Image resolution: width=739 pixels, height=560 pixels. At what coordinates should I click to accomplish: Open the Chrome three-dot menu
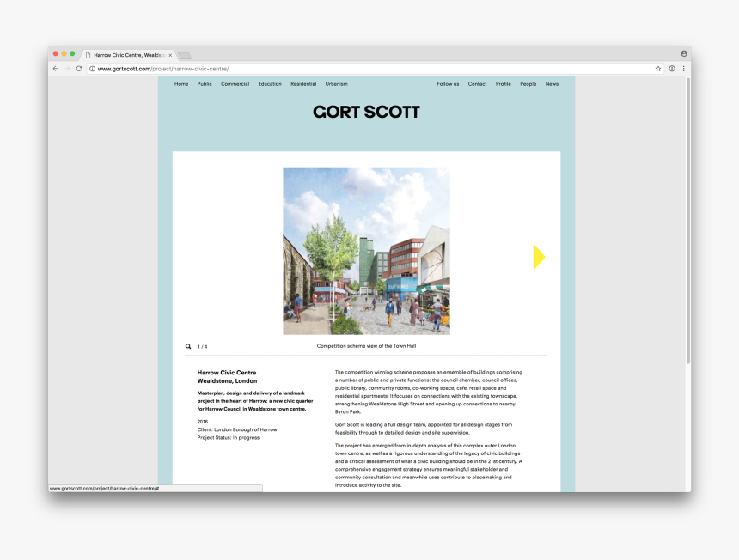tap(684, 69)
